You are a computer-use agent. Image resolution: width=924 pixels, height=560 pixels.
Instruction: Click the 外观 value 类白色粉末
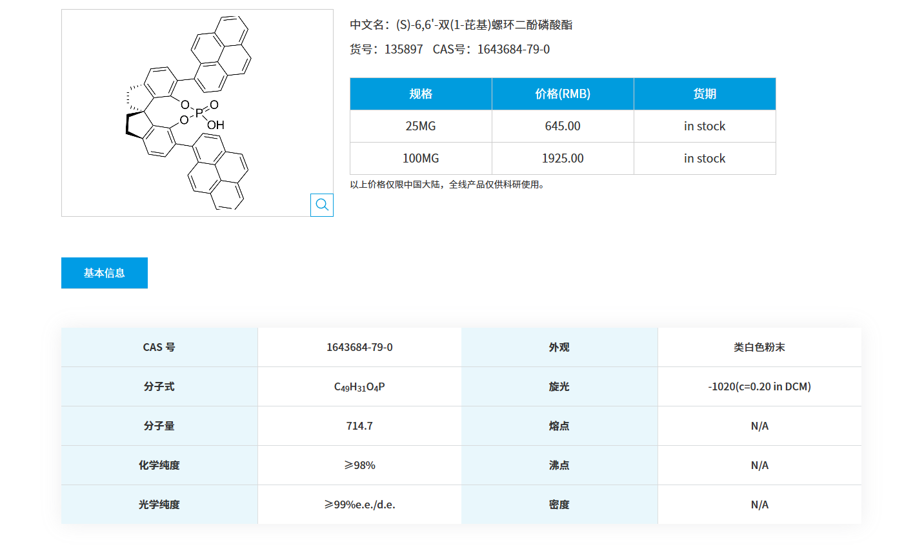[759, 347]
